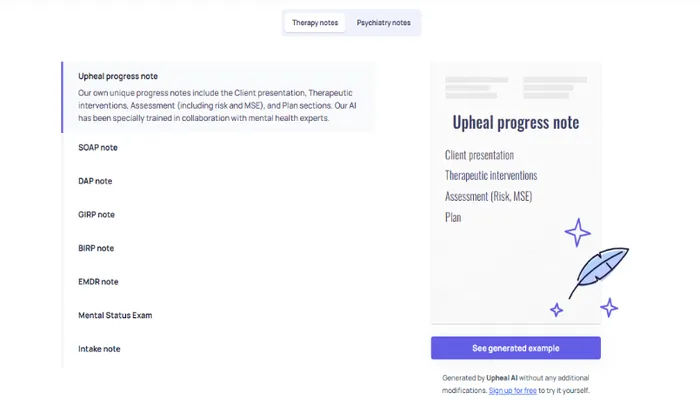The image size is (700, 400).
Task: Show the Intake note description
Action: [99, 349]
